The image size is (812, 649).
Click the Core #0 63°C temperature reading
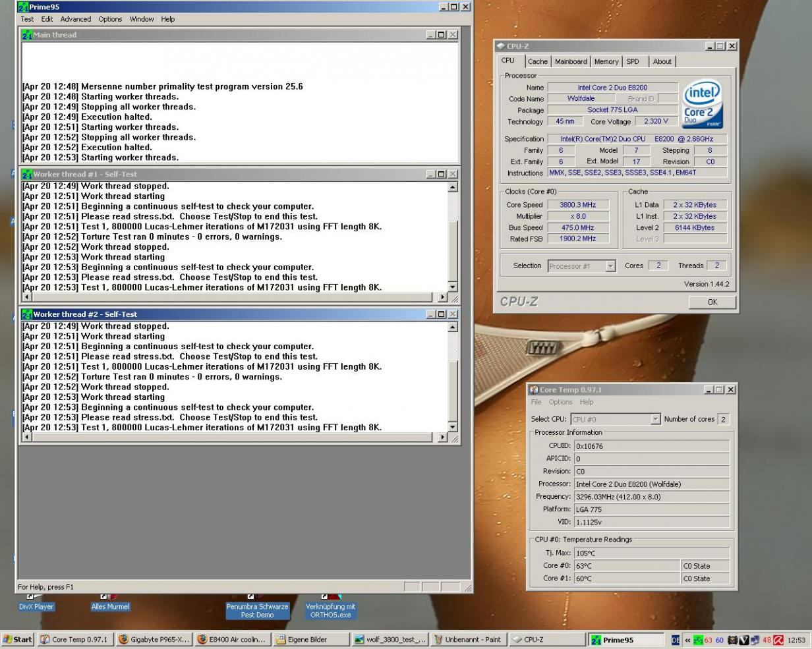click(x=627, y=566)
